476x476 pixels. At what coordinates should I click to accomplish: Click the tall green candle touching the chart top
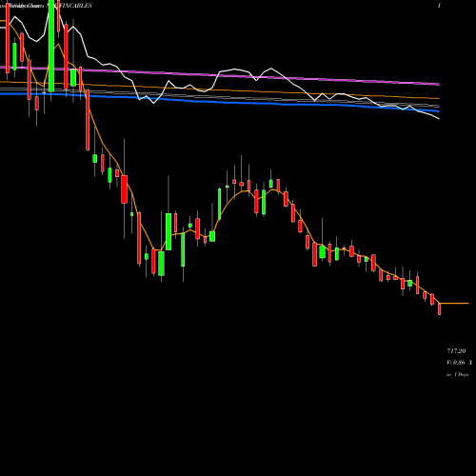[51, 46]
